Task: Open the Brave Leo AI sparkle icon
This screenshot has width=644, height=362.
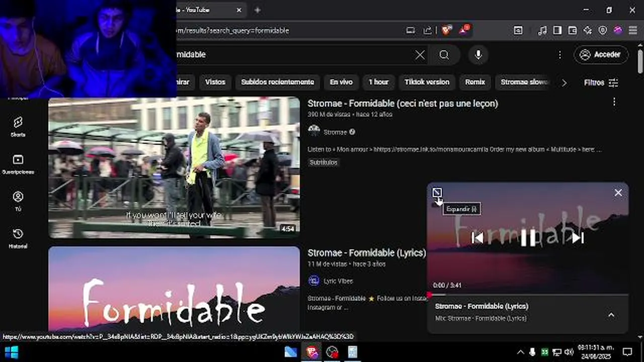Action: pyautogui.click(x=588, y=31)
